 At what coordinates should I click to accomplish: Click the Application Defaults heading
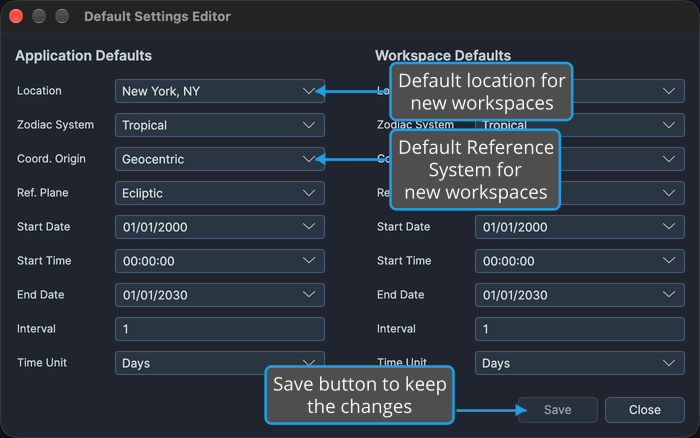(x=83, y=56)
